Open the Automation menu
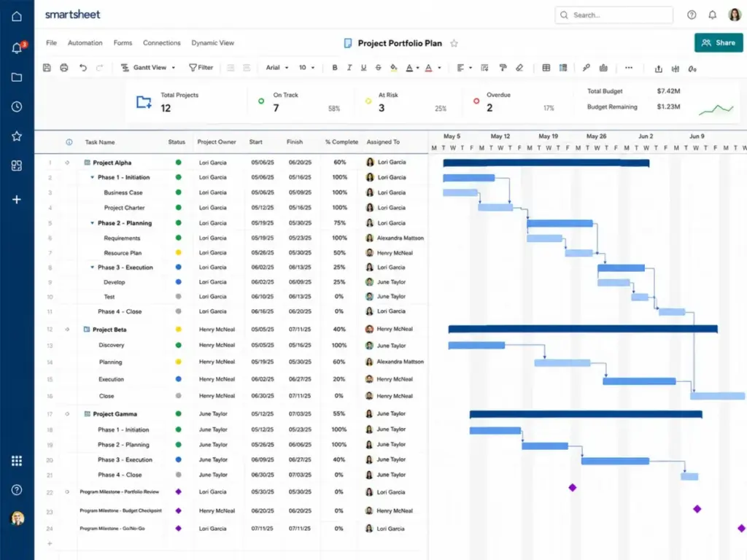The width and height of the screenshot is (747, 560). (x=85, y=43)
